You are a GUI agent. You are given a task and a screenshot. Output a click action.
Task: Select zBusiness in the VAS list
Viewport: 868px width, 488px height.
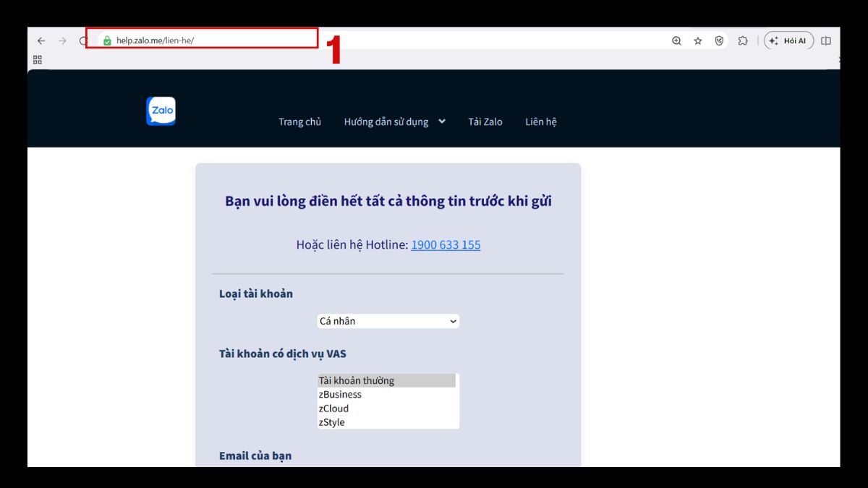[387, 395]
